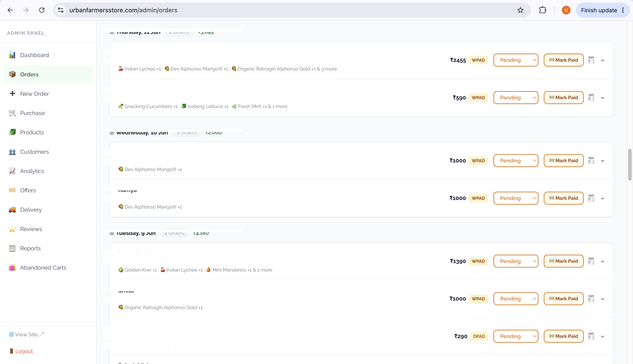Open Reports page
The width and height of the screenshot is (633, 364).
click(x=48, y=248)
